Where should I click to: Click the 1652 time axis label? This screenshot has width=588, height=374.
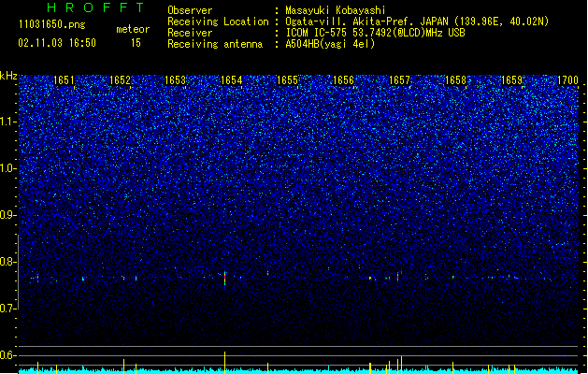pos(120,80)
